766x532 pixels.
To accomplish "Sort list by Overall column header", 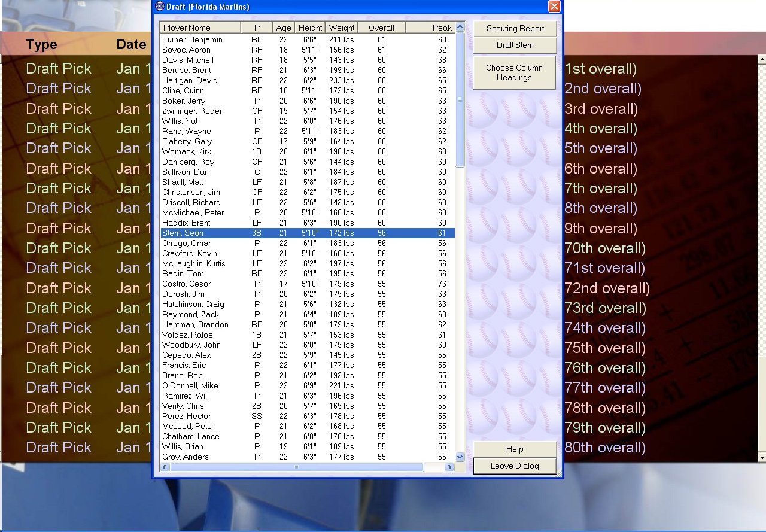I will [x=381, y=28].
